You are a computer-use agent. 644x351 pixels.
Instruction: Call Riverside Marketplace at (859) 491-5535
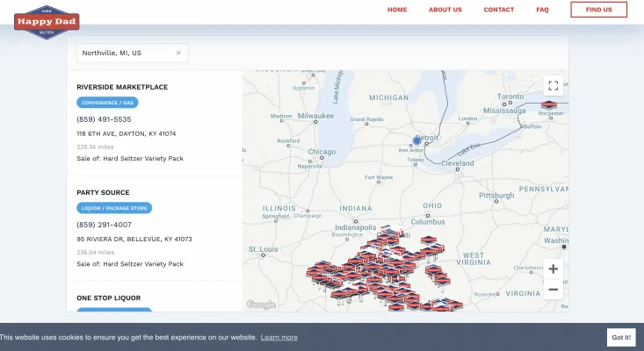pyautogui.click(x=104, y=119)
